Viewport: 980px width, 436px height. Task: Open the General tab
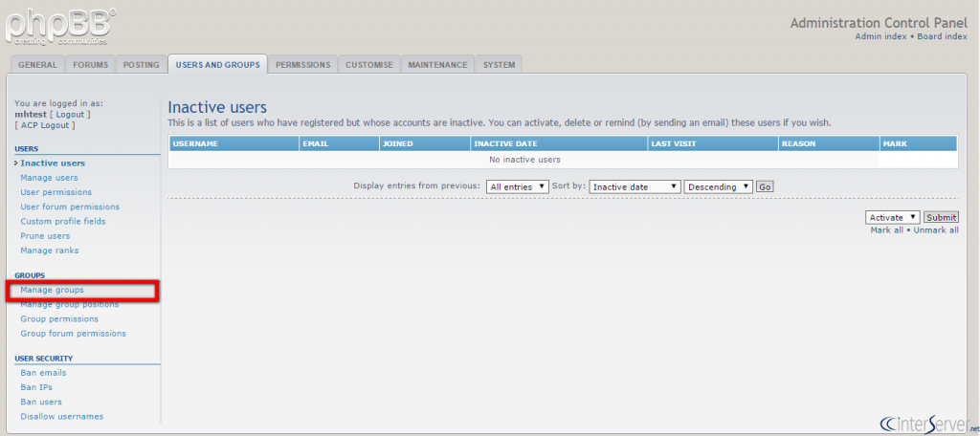(x=37, y=65)
